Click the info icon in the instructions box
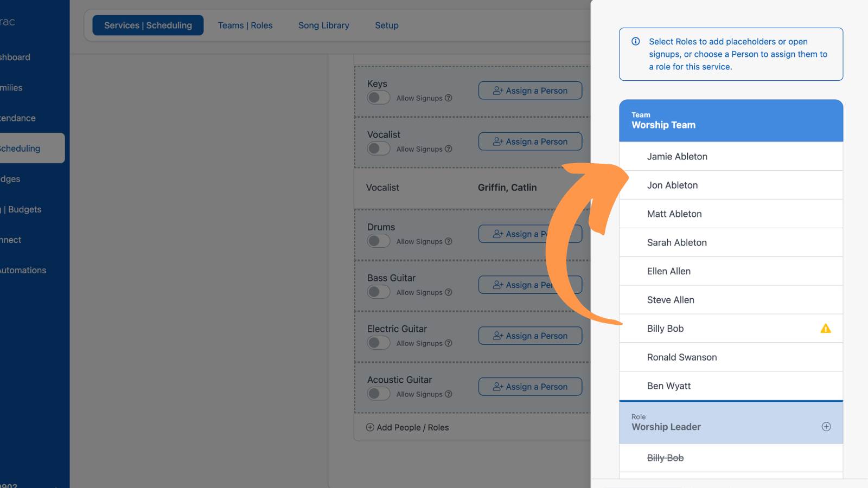The image size is (868, 488). point(636,41)
